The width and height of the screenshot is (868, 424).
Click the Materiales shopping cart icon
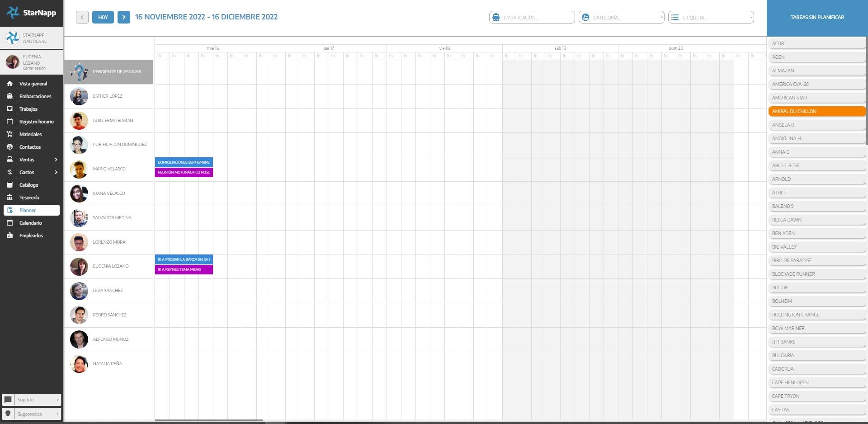(x=9, y=134)
